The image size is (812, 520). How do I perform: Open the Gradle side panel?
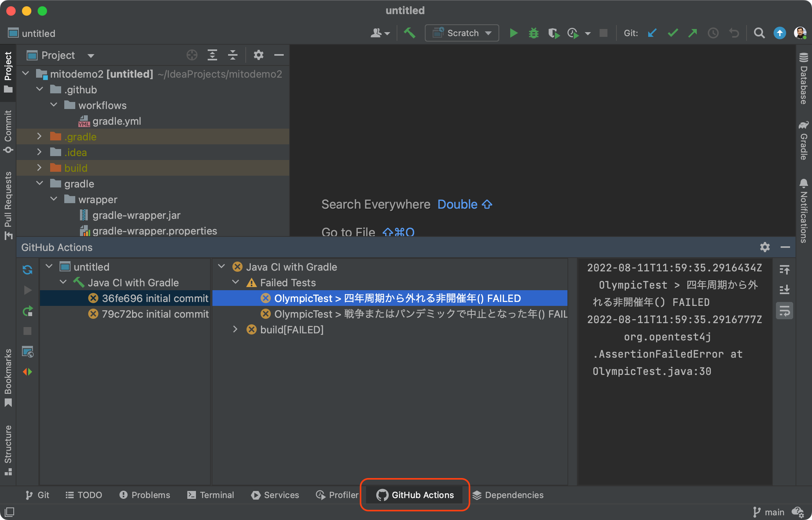point(804,140)
